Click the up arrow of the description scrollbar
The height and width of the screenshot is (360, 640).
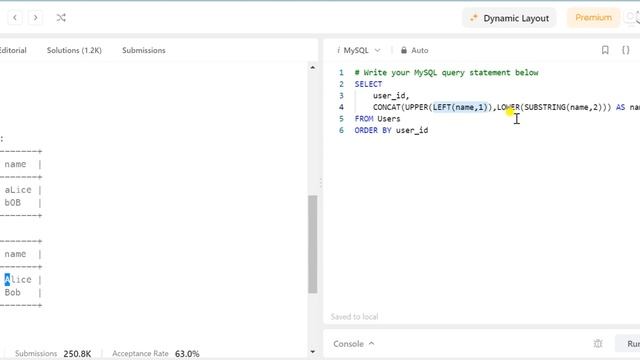pyautogui.click(x=313, y=67)
